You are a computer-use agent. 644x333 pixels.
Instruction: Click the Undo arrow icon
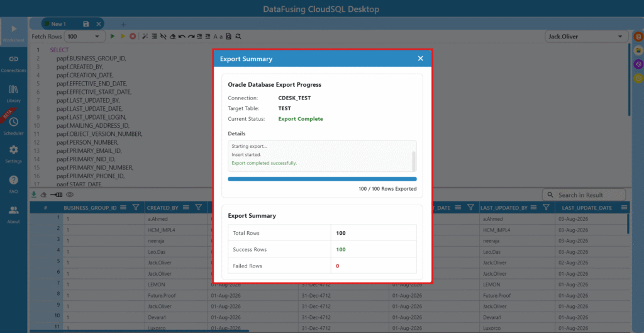click(x=182, y=37)
